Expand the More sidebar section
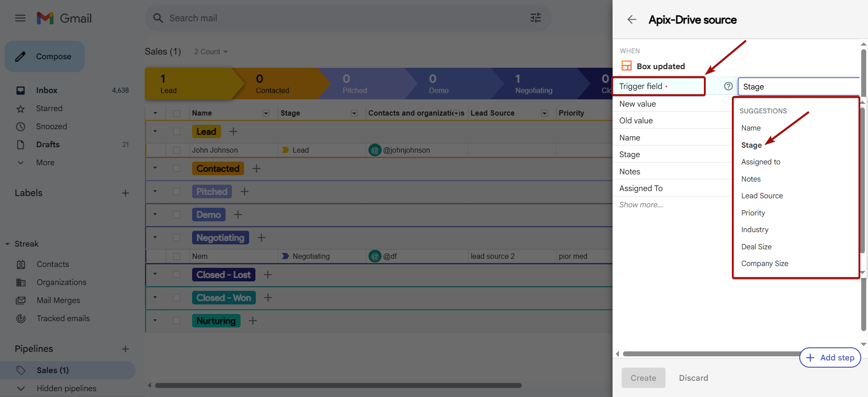This screenshot has height=397, width=868. tap(20, 163)
